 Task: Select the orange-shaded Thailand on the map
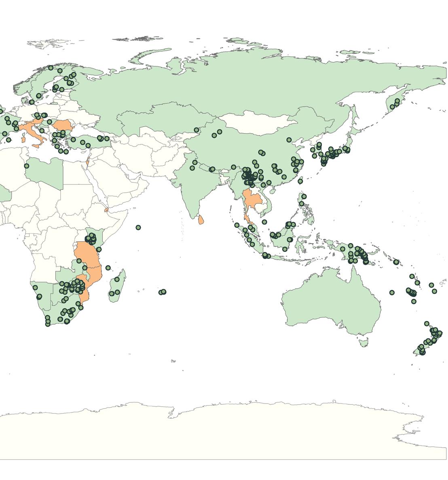coord(252,199)
